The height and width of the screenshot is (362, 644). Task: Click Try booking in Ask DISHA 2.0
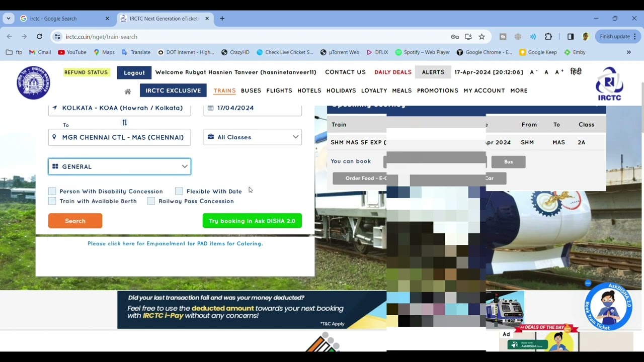tap(252, 221)
